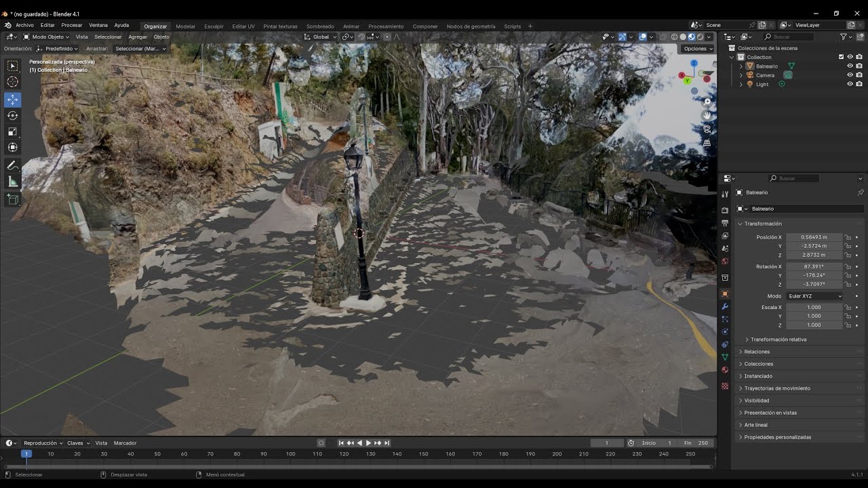Open the Modifiers wrench tab
Viewport: 868px width, 488px height.
tap(725, 306)
